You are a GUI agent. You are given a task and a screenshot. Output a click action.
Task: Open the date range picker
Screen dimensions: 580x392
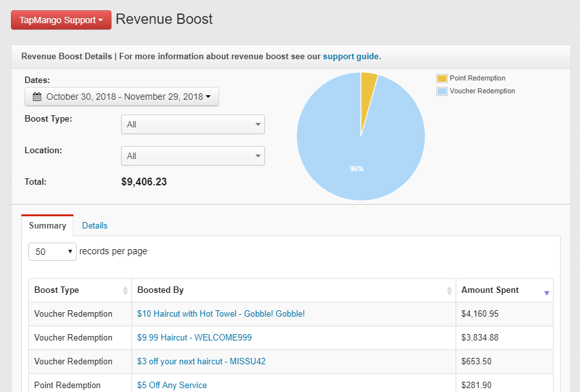pos(122,97)
